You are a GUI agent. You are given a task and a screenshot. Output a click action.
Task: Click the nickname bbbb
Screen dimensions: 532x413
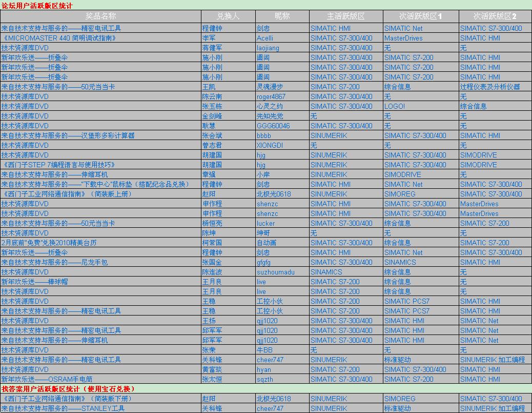[x=263, y=135]
